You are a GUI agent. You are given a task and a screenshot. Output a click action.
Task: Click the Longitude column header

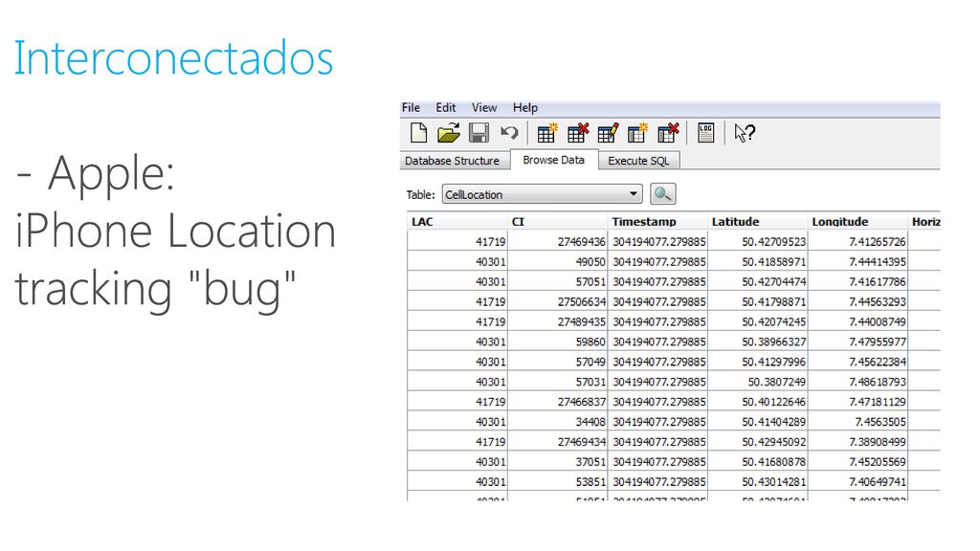coord(857,221)
